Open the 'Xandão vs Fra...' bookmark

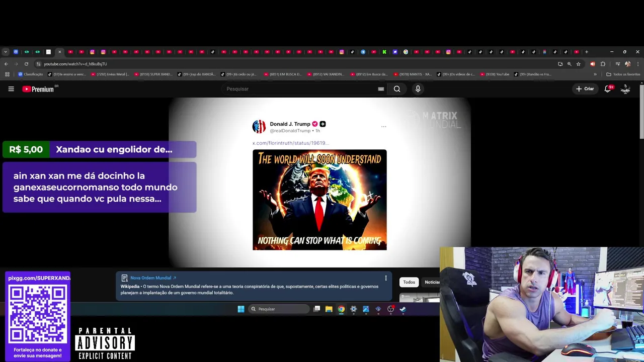tap(533, 74)
